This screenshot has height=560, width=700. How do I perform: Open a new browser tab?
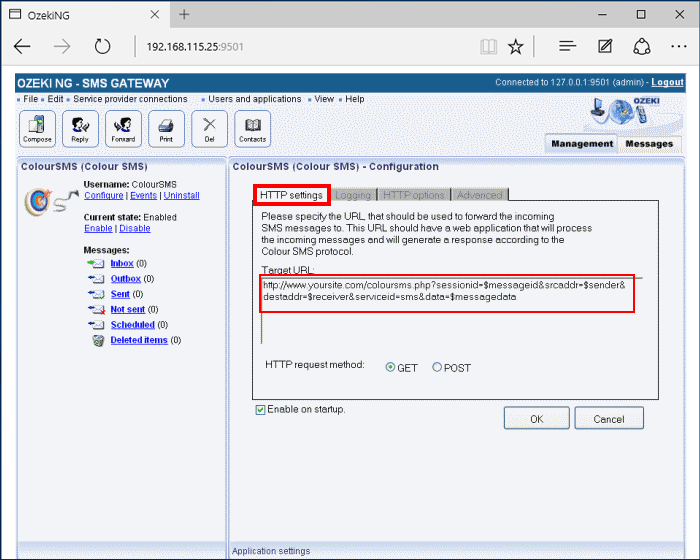click(x=184, y=15)
